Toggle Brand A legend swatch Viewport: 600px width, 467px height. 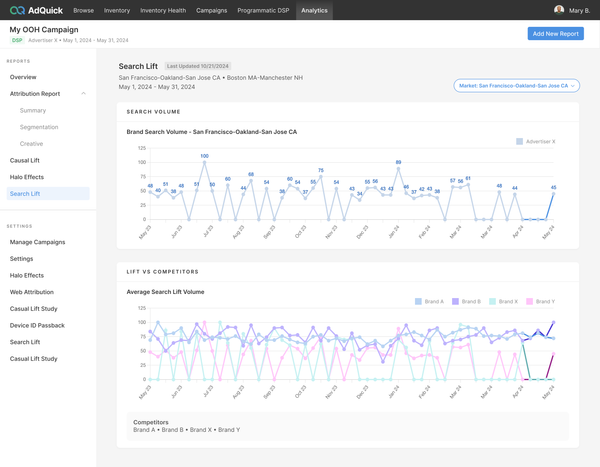pyautogui.click(x=418, y=302)
